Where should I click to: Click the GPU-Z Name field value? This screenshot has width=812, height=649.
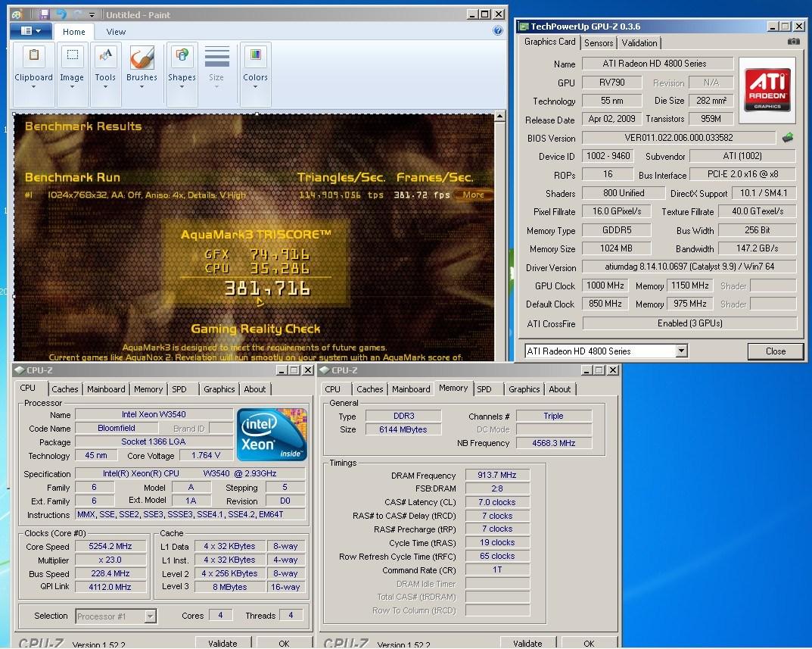pos(658,64)
